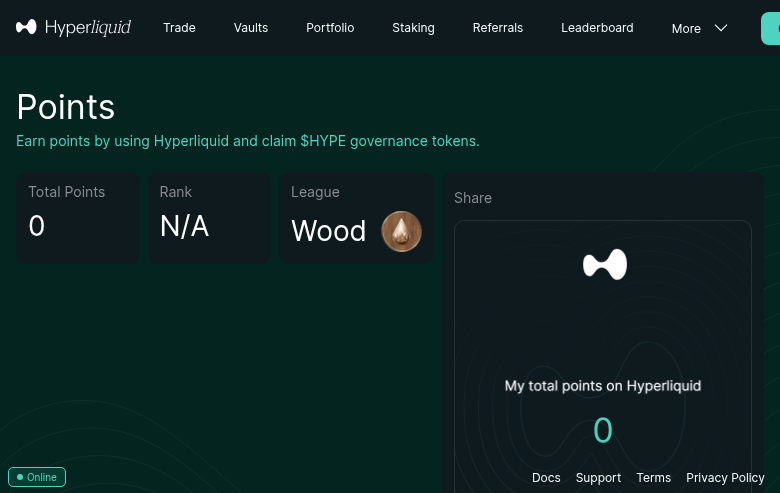Click the 'Earn points by using Hyperliquid' subtitle

click(x=248, y=141)
